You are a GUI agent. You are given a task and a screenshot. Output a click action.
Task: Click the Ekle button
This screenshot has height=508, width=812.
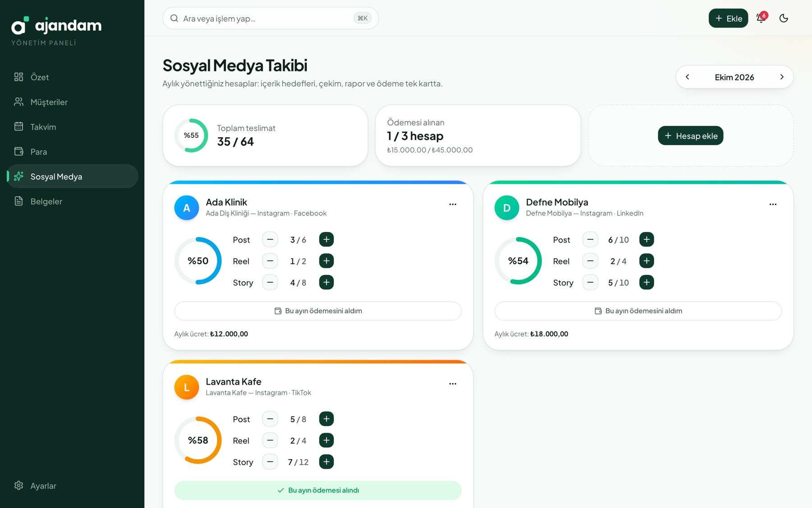pyautogui.click(x=728, y=18)
